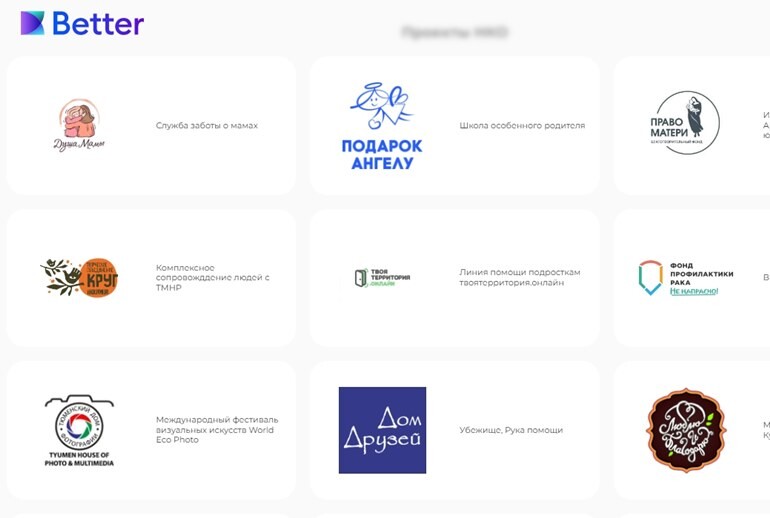Click the Better logo in header
The image size is (770, 518).
click(82, 23)
